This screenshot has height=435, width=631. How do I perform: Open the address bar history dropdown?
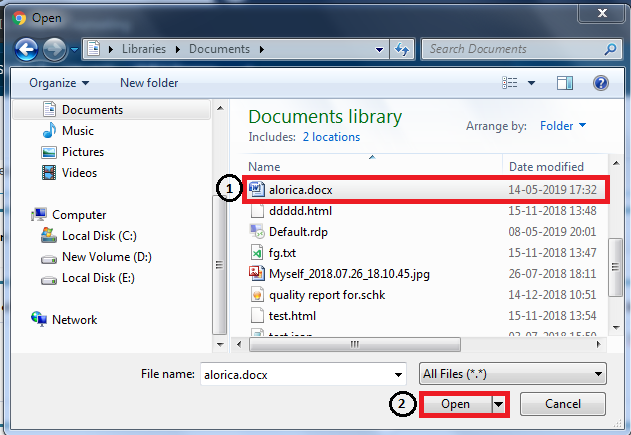[379, 50]
